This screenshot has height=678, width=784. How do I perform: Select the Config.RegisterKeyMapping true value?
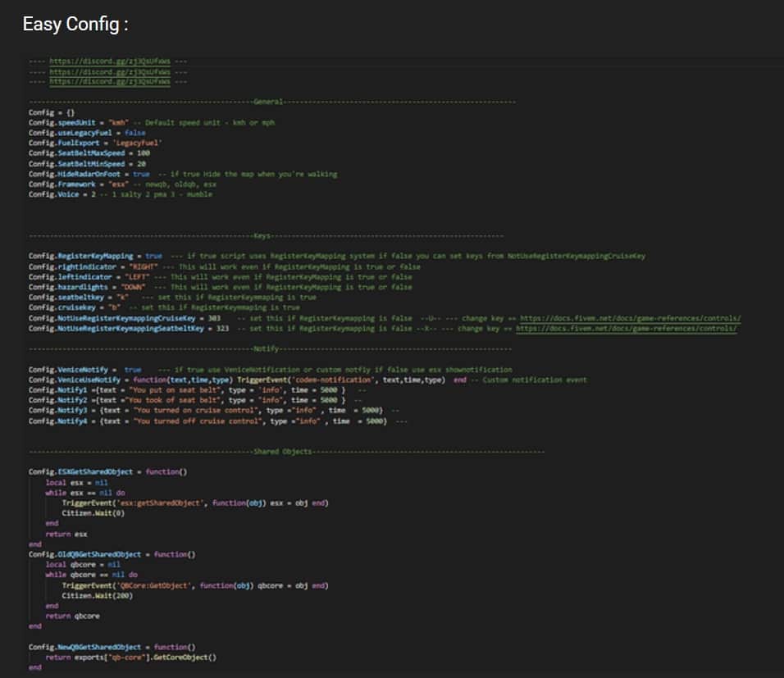click(x=153, y=256)
